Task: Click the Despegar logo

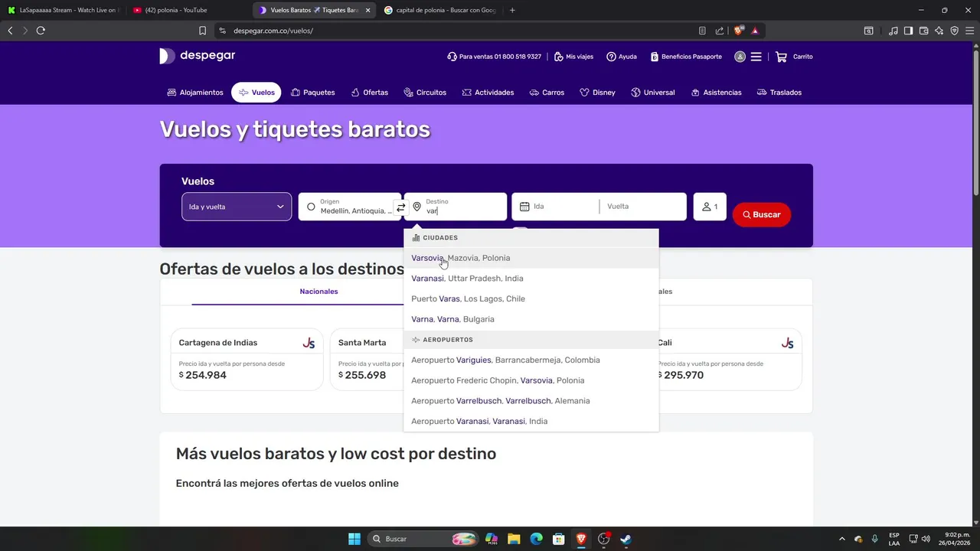Action: 198,56
